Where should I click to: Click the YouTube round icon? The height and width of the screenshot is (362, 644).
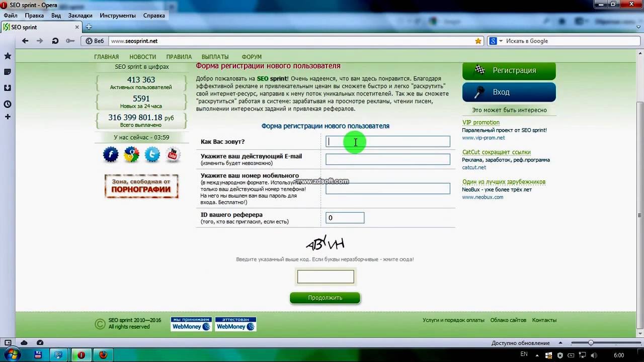[x=173, y=154]
